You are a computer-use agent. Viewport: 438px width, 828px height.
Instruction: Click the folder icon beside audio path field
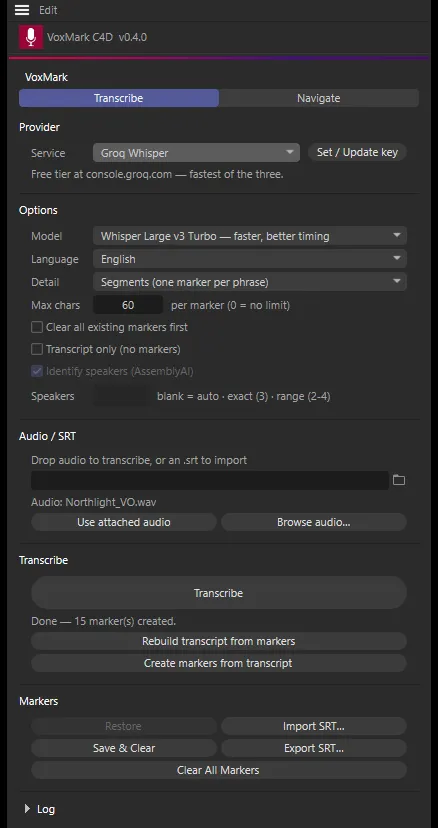click(x=399, y=480)
